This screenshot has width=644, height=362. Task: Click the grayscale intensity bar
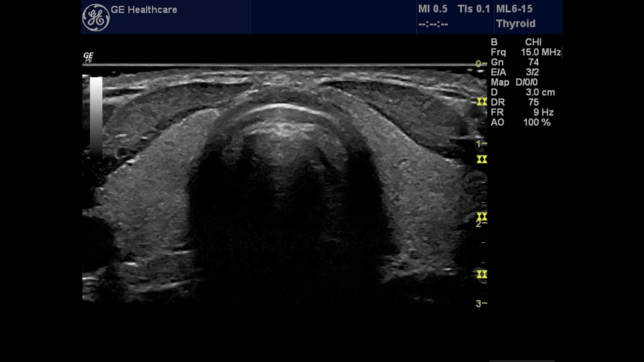tap(96, 116)
